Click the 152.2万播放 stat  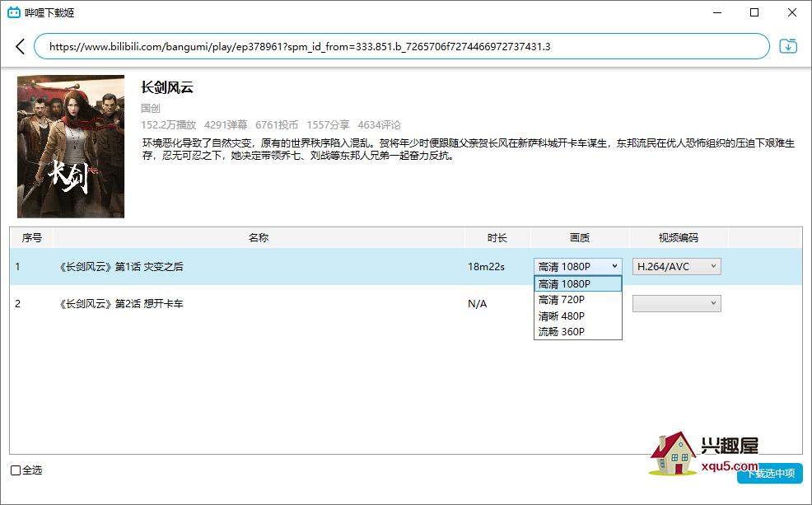point(168,125)
